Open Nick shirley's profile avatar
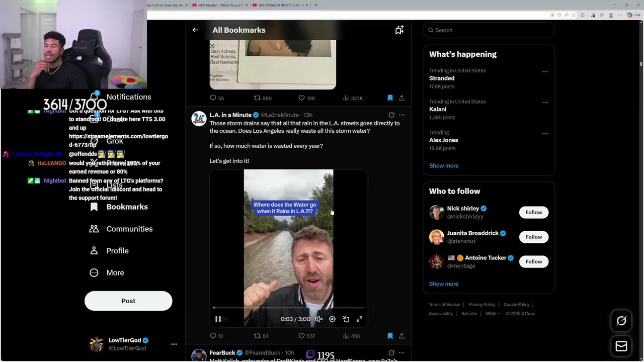 (436, 212)
